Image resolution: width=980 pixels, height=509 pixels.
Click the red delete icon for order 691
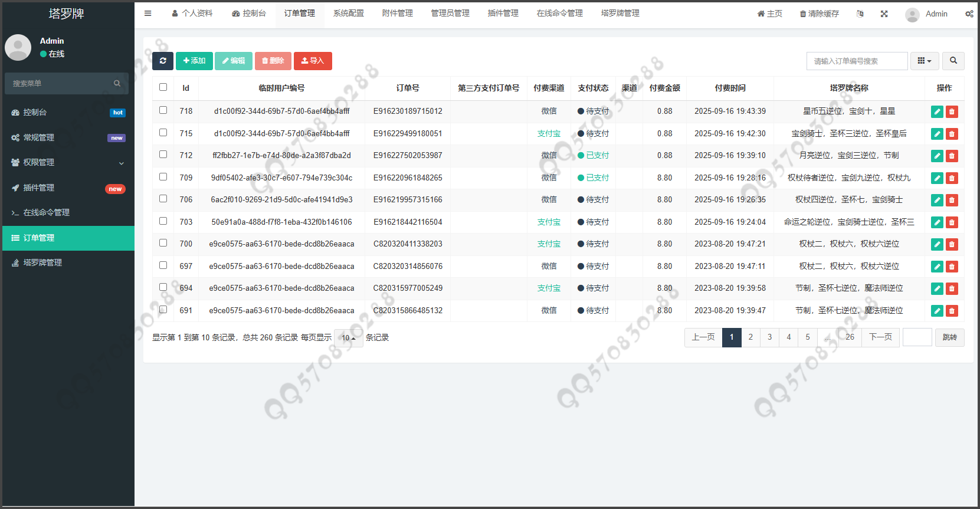pyautogui.click(x=952, y=311)
